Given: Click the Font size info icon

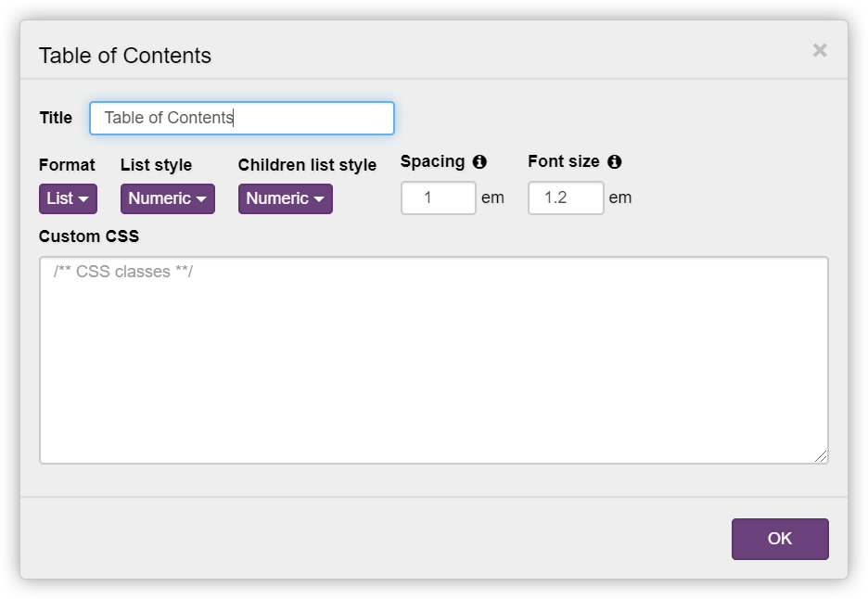Looking at the screenshot, I should pyautogui.click(x=614, y=161).
